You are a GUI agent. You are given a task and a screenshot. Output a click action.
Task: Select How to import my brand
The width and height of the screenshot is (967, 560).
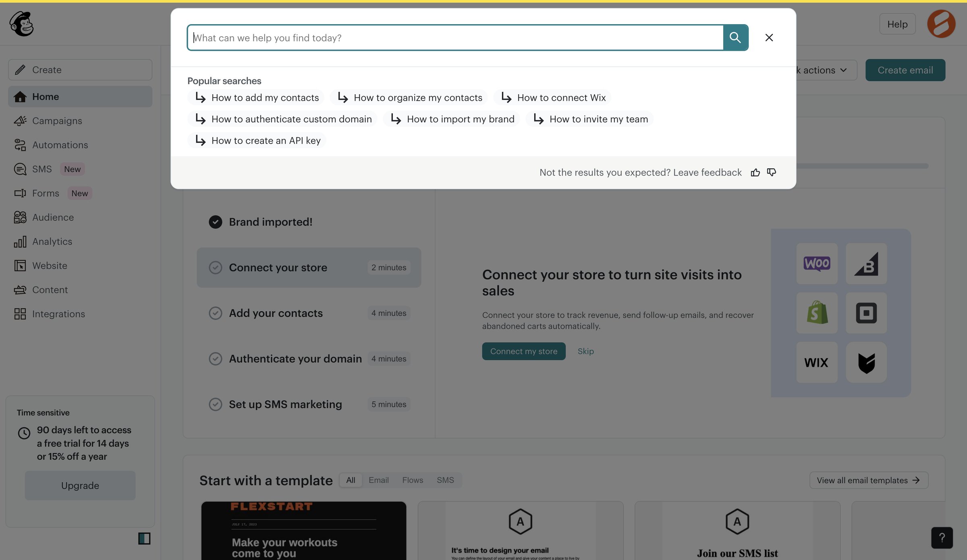click(x=451, y=119)
